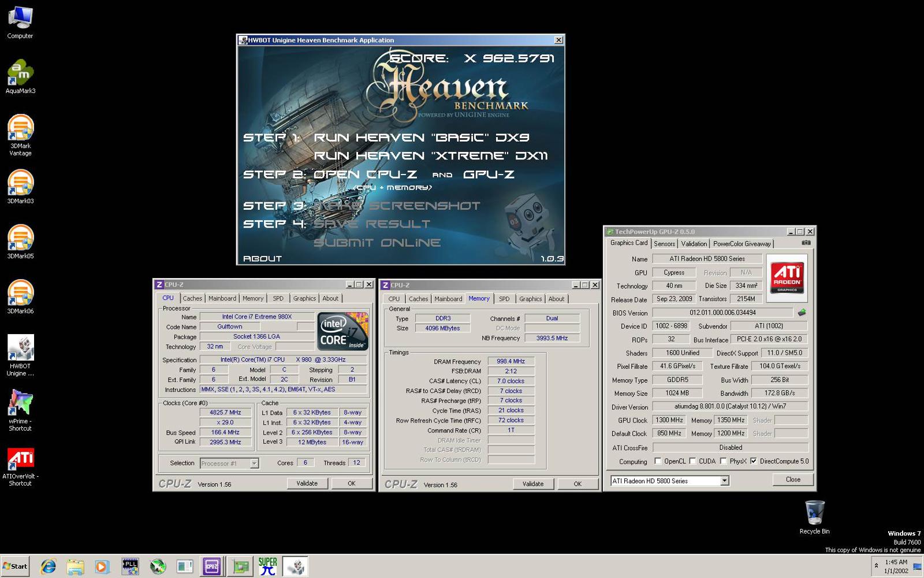Viewport: 924px width, 578px height.
Task: Switch to Caches tab in left CPU-Z
Action: [x=192, y=299]
